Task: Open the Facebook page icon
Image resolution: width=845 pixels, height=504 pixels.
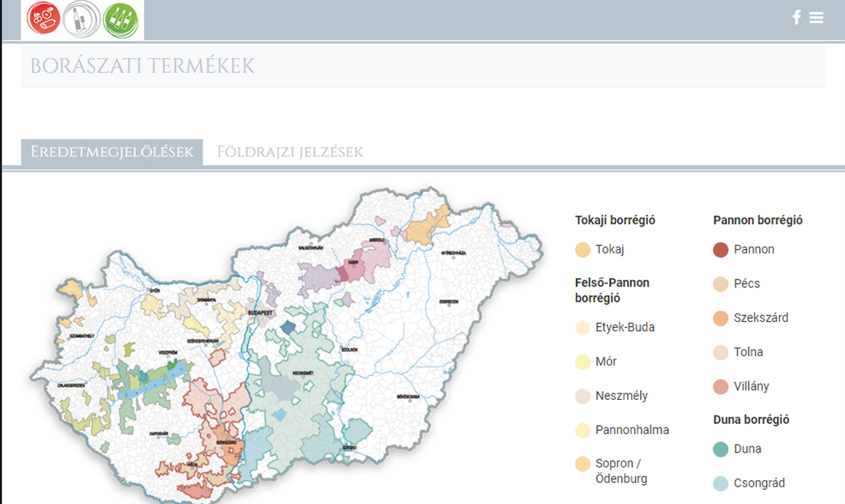Action: point(796,18)
